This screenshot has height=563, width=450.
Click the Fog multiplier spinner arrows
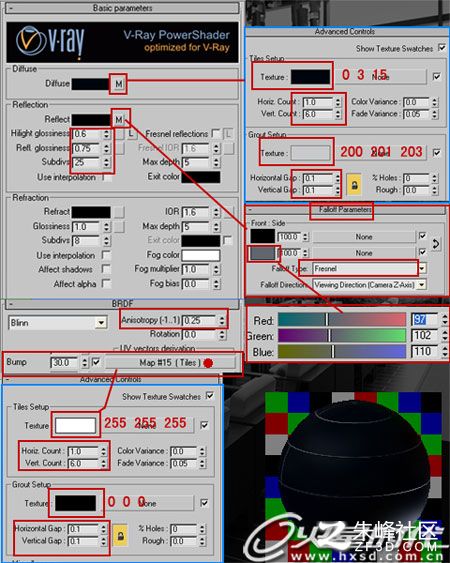coord(215,269)
